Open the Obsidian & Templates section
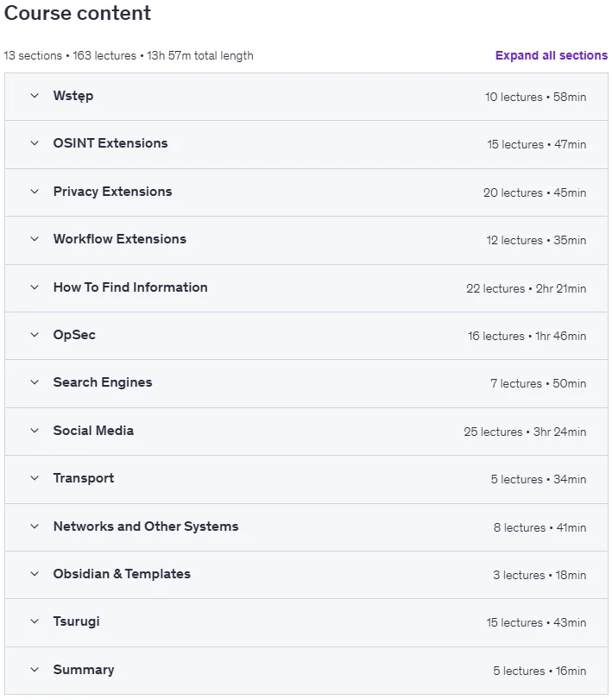 pyautogui.click(x=306, y=575)
